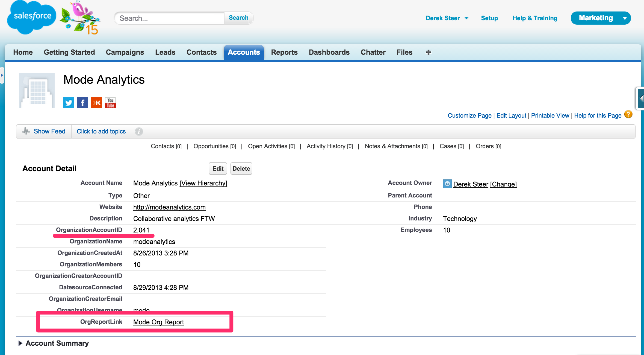Click the plus icon to add tabs
Screen dimensions: 644x355
pos(429,52)
